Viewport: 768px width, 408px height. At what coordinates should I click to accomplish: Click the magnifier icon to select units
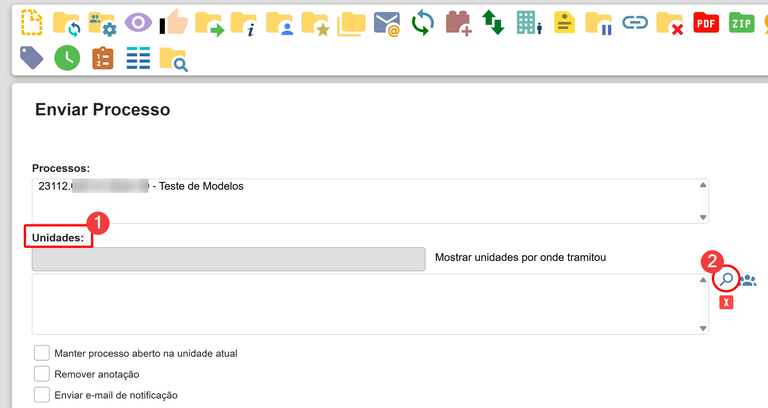click(726, 279)
